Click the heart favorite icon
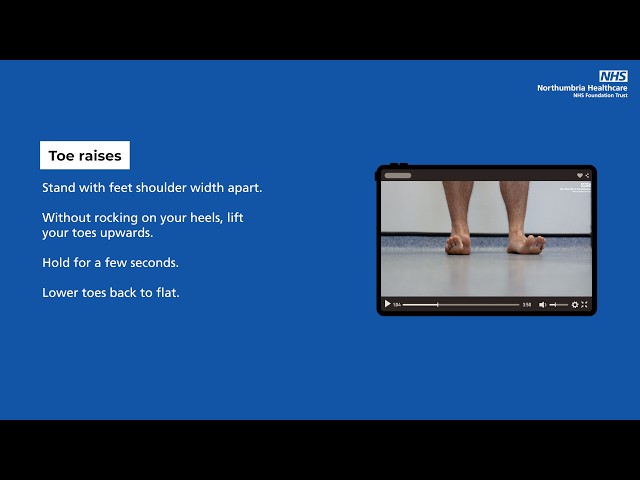The height and width of the screenshot is (480, 640). point(579,176)
